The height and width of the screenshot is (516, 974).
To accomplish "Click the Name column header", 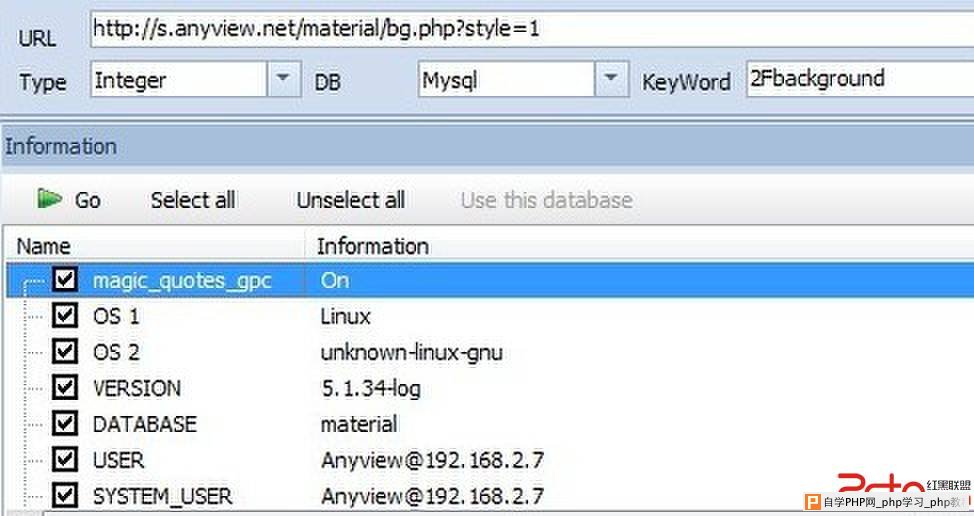I will (x=155, y=246).
